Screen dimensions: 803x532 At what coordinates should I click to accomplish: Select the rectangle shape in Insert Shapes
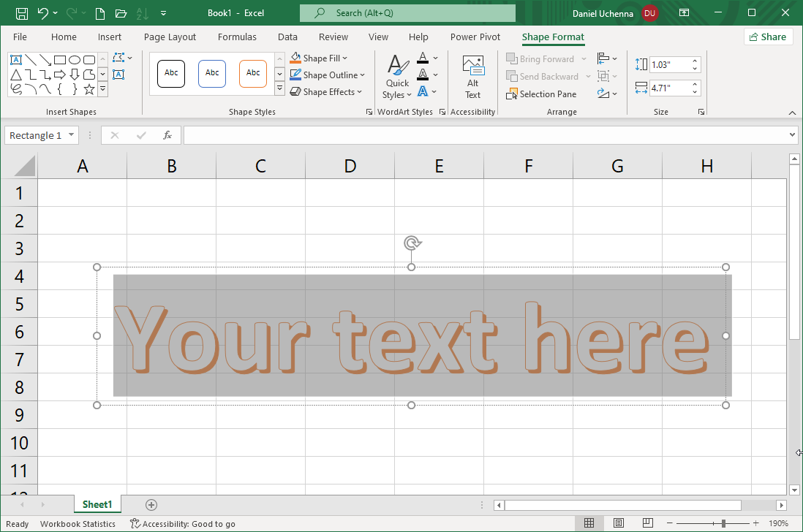tap(61, 60)
